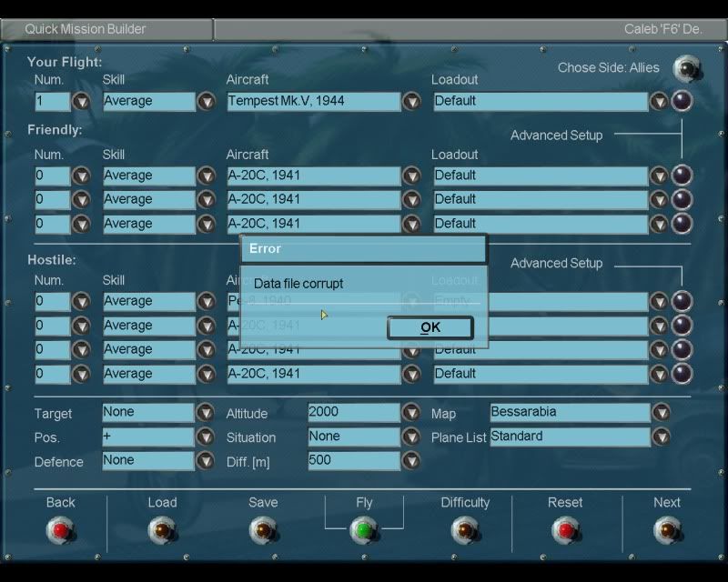Viewport: 728px width, 582px height.
Task: Click the "Caleb 'F6' De." pilot name
Action: click(663, 29)
